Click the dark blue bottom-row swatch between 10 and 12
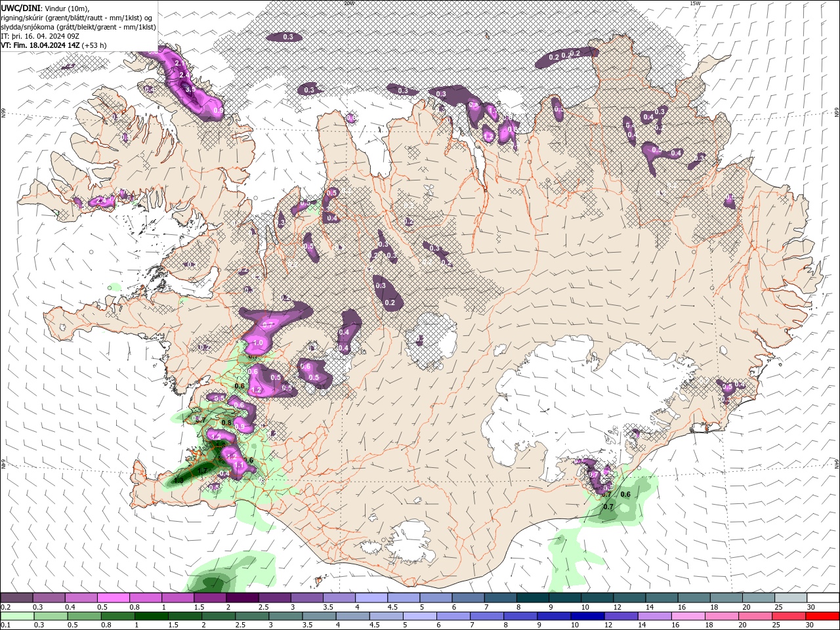 point(586,616)
